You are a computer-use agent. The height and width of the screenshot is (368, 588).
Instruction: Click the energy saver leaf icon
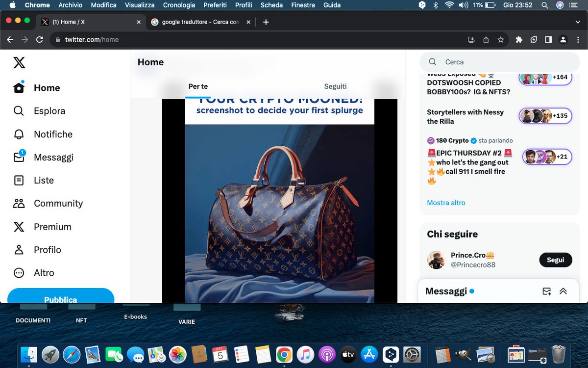(x=534, y=40)
